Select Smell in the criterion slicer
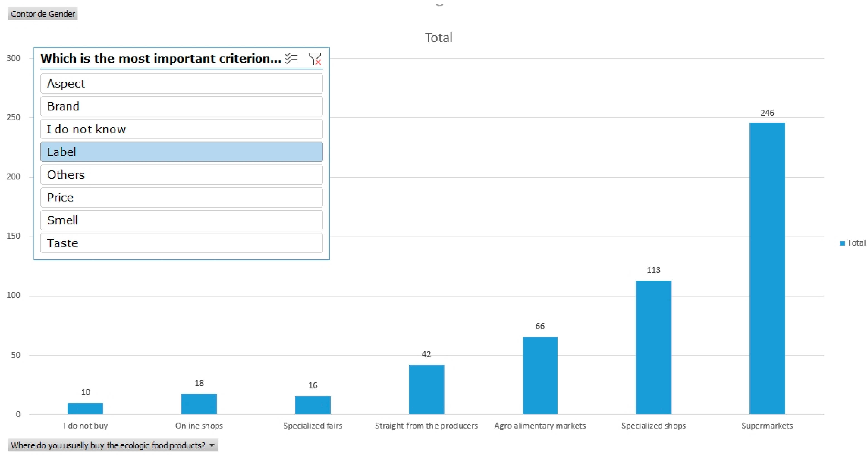The height and width of the screenshot is (455, 868). pos(181,220)
